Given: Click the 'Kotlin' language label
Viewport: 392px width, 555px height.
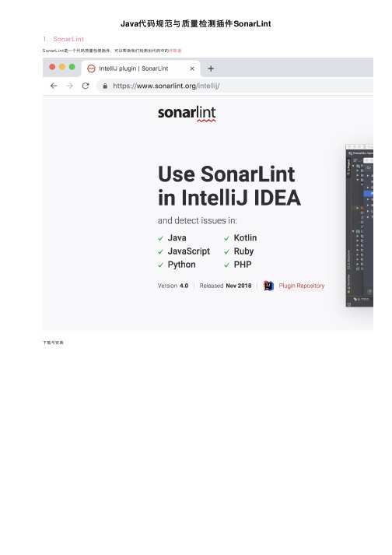Looking at the screenshot, I should (x=245, y=238).
